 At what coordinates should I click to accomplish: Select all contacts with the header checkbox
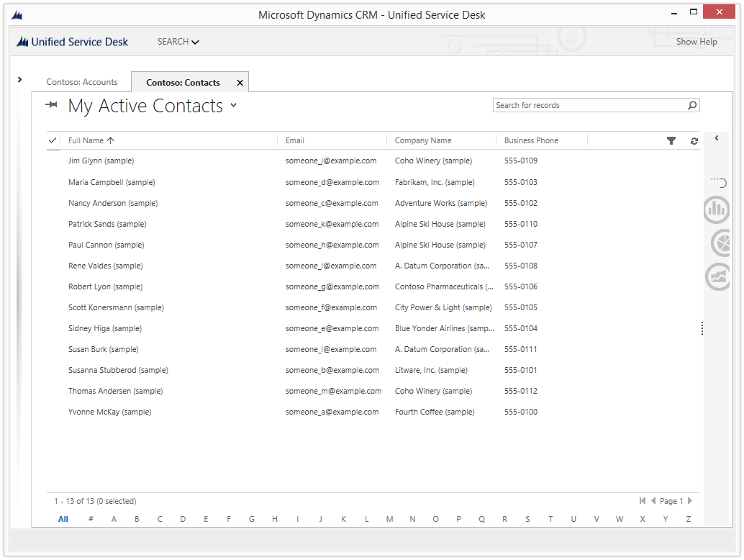pyautogui.click(x=53, y=140)
